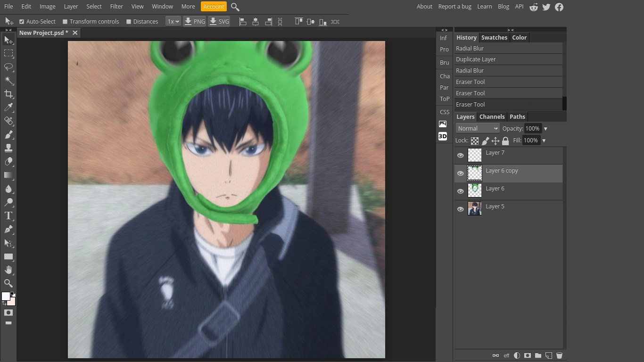Open the Report a bug link
Viewport: 644px width, 362px height.
point(454,7)
